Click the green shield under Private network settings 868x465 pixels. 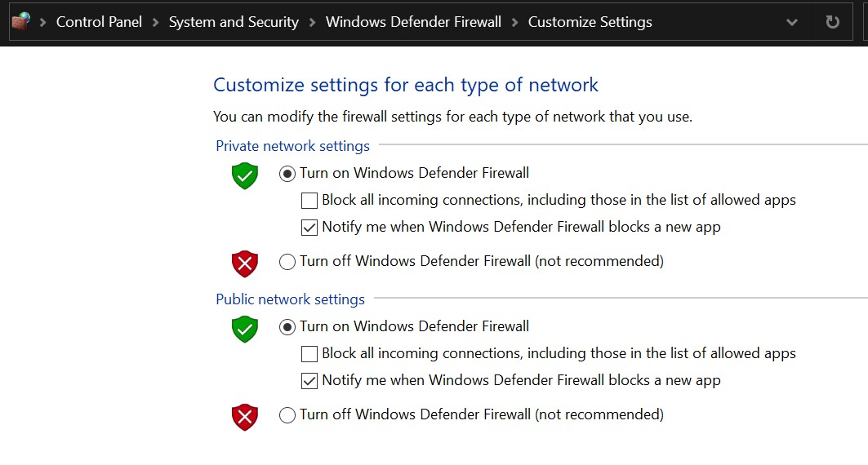point(245,175)
